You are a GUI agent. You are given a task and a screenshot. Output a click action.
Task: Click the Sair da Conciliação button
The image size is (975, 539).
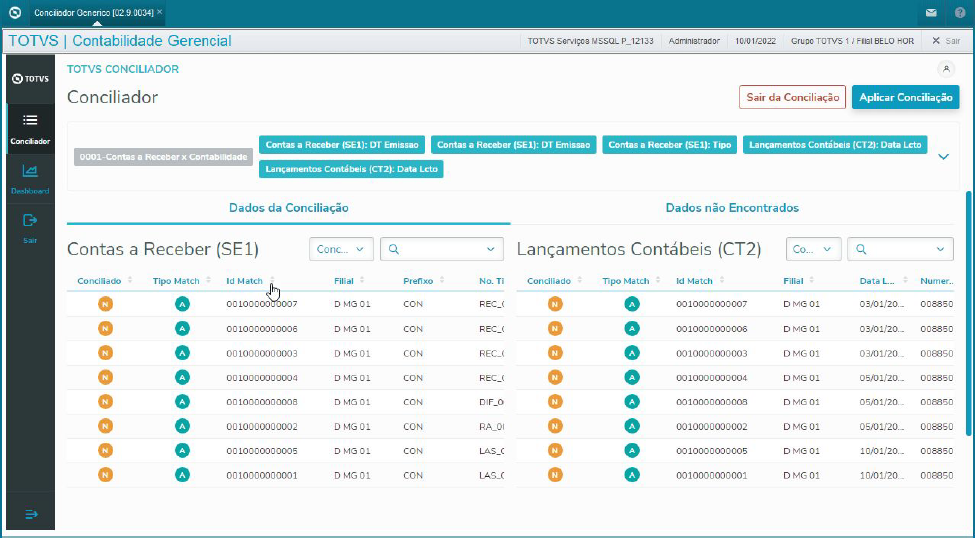tap(792, 97)
